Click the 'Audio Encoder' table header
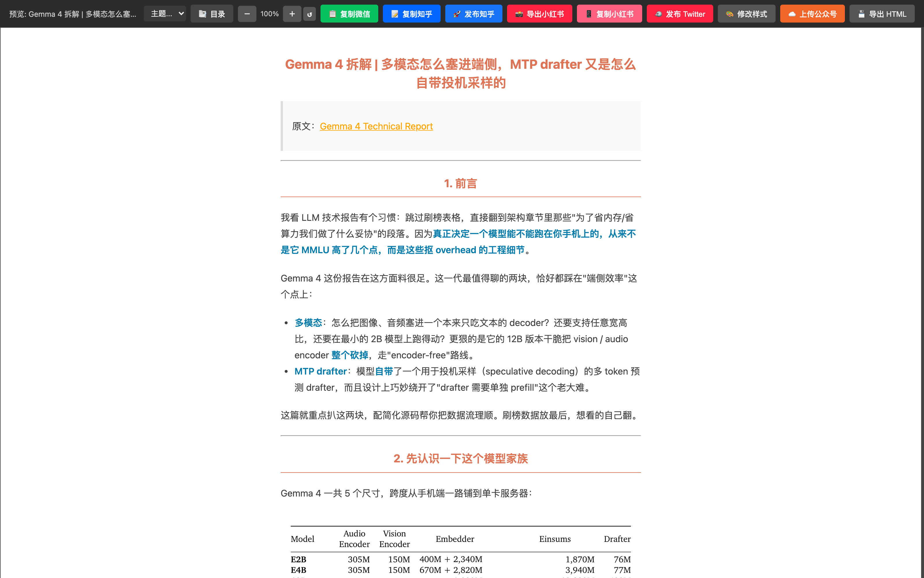 [354, 539]
